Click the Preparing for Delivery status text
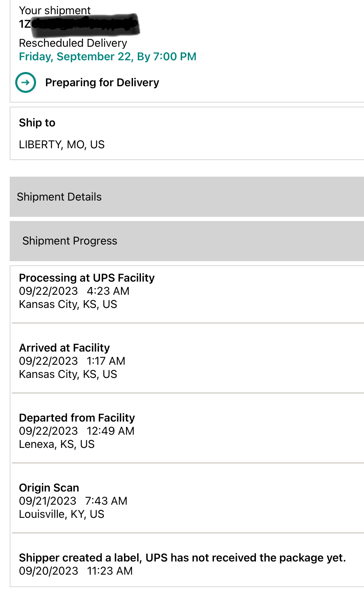 (x=102, y=82)
